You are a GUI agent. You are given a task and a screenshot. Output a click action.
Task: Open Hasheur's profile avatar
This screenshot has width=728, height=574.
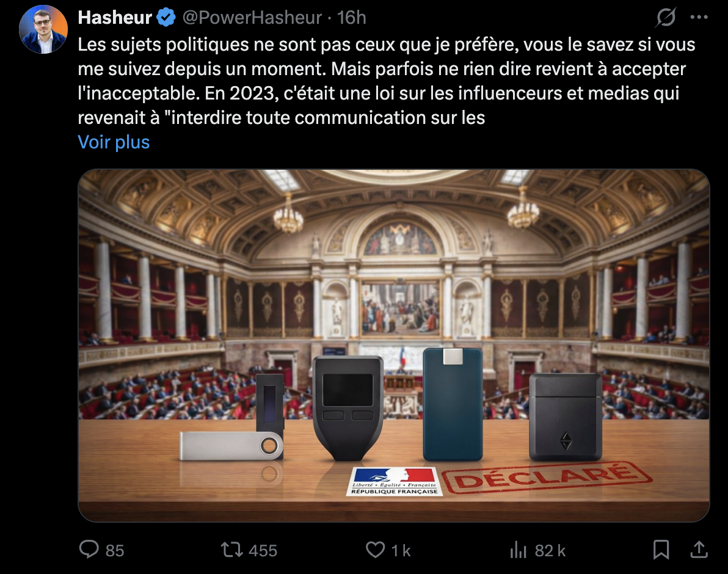point(43,29)
